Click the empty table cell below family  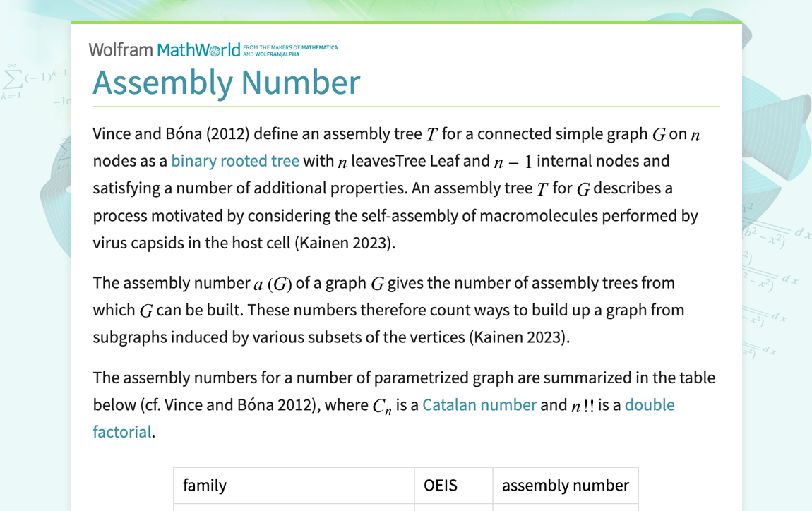[293, 507]
